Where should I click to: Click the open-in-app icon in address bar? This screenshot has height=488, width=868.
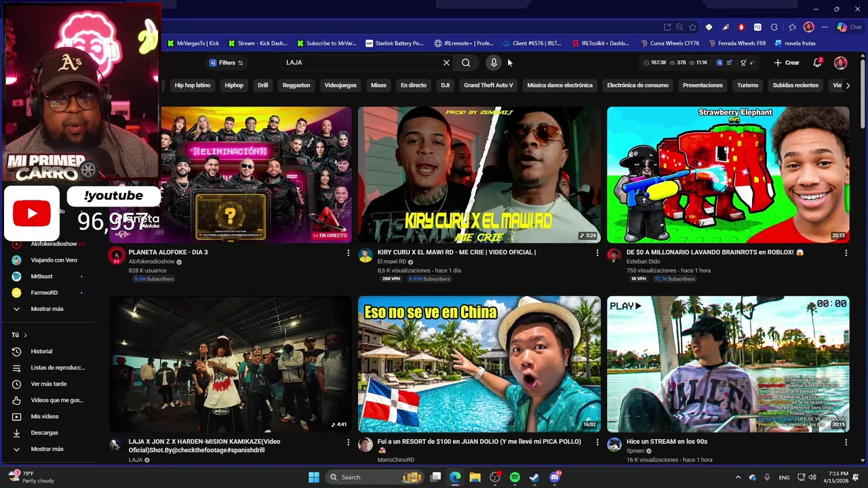coord(667,27)
